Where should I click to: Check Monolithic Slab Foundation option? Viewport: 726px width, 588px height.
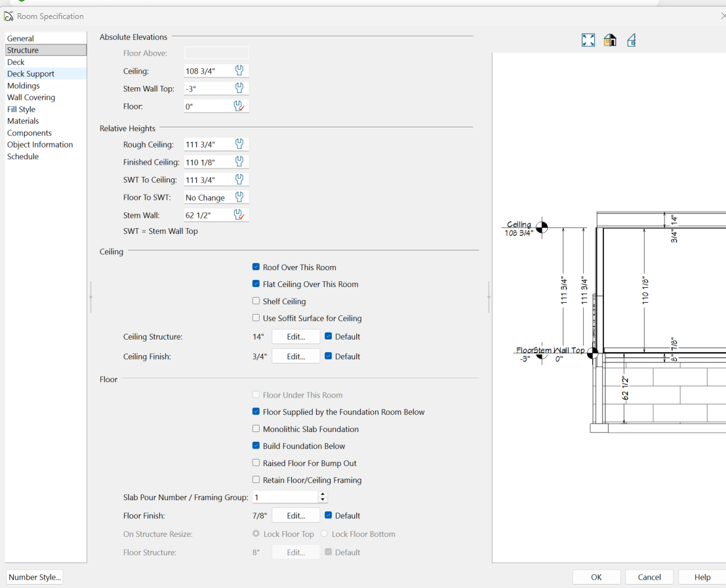coord(256,429)
